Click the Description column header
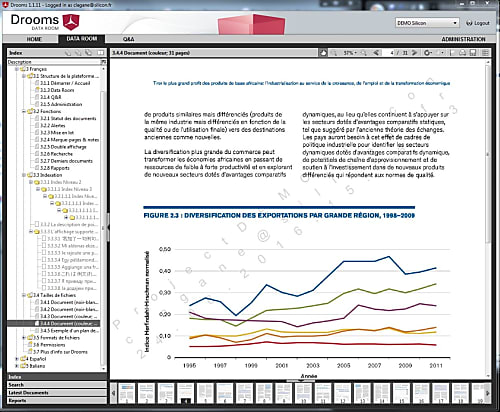Viewport: 500px width, 412px height. click(x=54, y=62)
